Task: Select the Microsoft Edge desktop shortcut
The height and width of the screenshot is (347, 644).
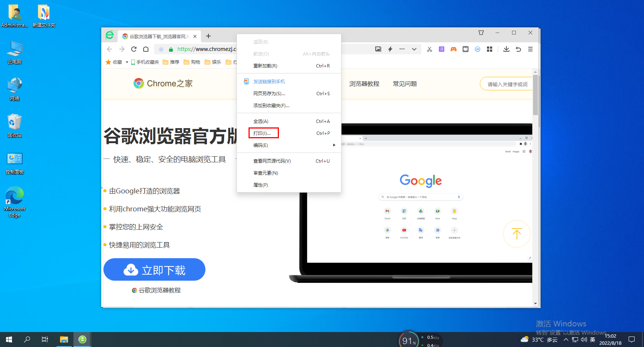Action: tap(15, 202)
